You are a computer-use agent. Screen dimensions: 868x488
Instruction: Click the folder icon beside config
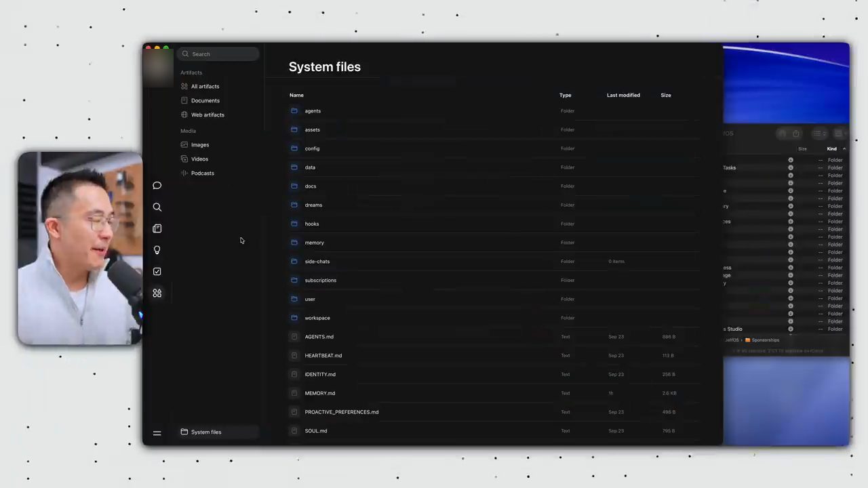[x=294, y=148]
